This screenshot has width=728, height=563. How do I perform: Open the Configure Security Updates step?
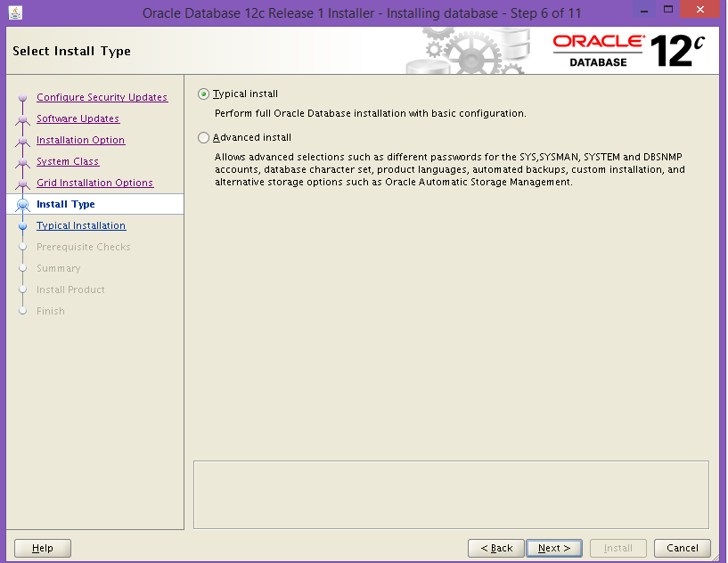click(x=102, y=97)
